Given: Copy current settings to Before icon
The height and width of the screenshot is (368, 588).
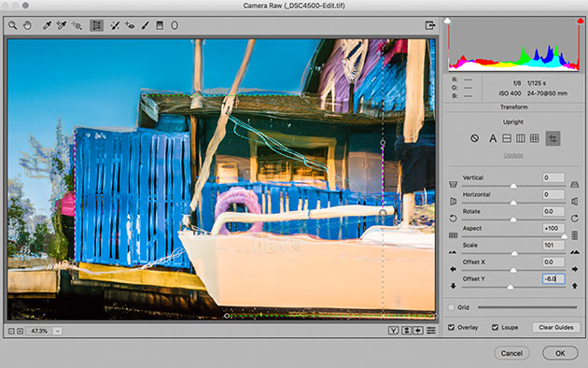Looking at the screenshot, I should (x=418, y=331).
